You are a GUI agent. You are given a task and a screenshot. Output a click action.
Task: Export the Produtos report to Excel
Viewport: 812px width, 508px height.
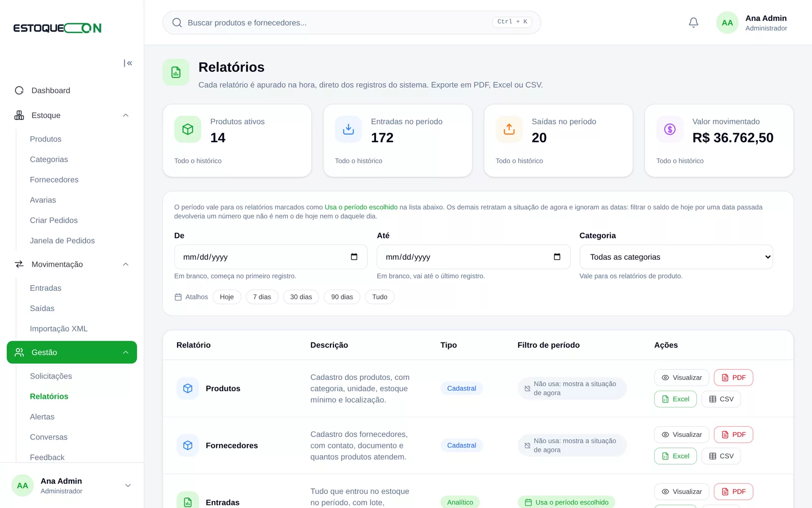pos(675,399)
